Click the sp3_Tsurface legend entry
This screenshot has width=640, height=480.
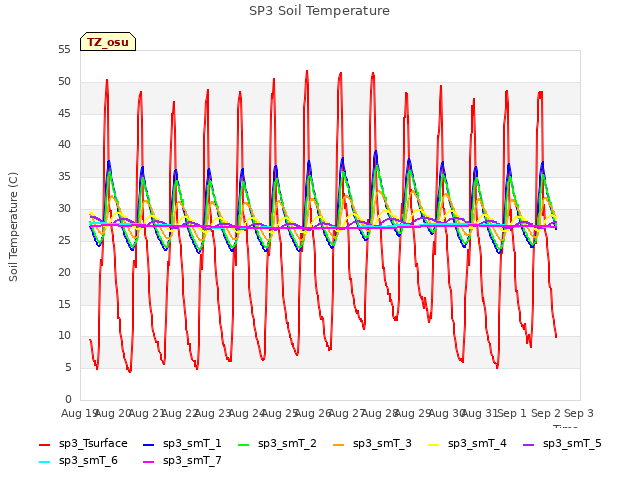pos(83,443)
